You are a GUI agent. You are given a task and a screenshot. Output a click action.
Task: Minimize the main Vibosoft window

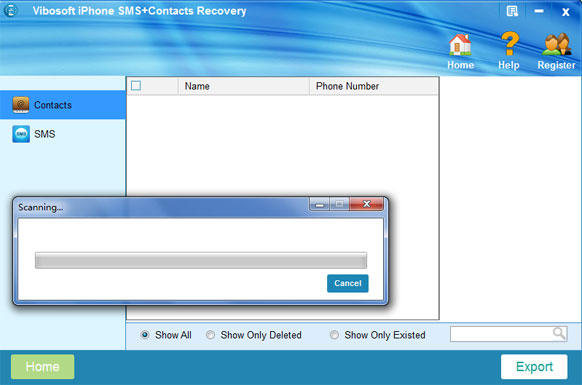(539, 11)
